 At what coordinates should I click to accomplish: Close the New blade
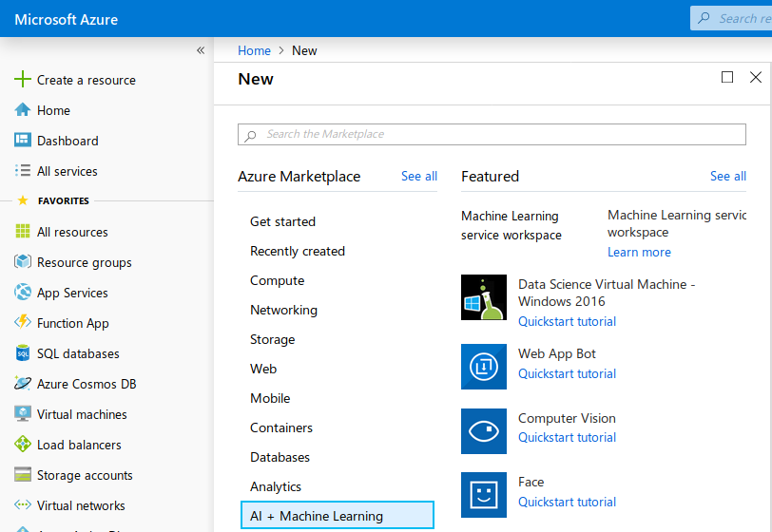pyautogui.click(x=756, y=77)
